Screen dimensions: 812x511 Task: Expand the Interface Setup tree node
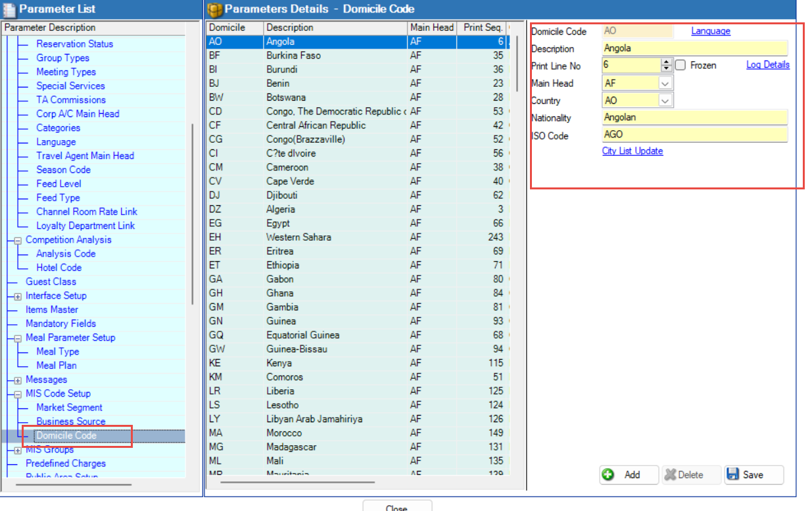18,297
